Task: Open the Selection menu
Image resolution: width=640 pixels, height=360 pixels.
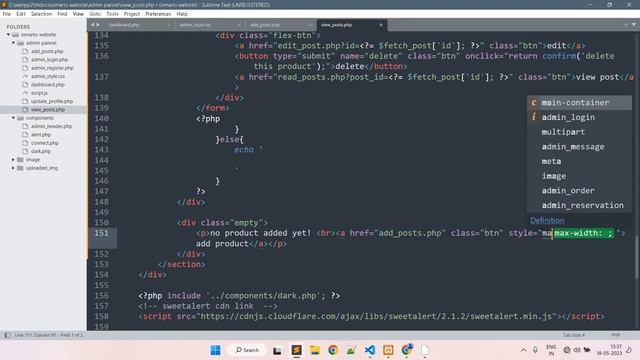Action: 42,14
